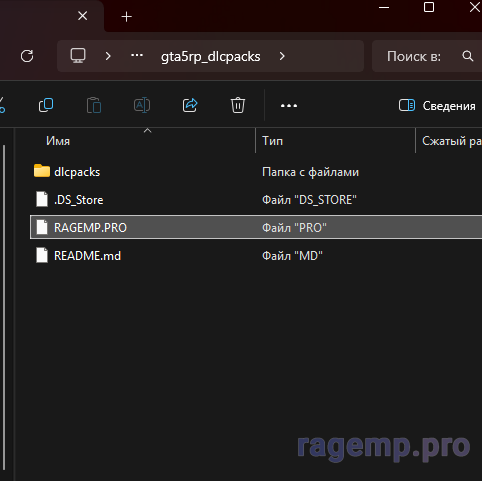This screenshot has height=481, width=482.
Task: Maximize the Explorer window
Action: 429,7
